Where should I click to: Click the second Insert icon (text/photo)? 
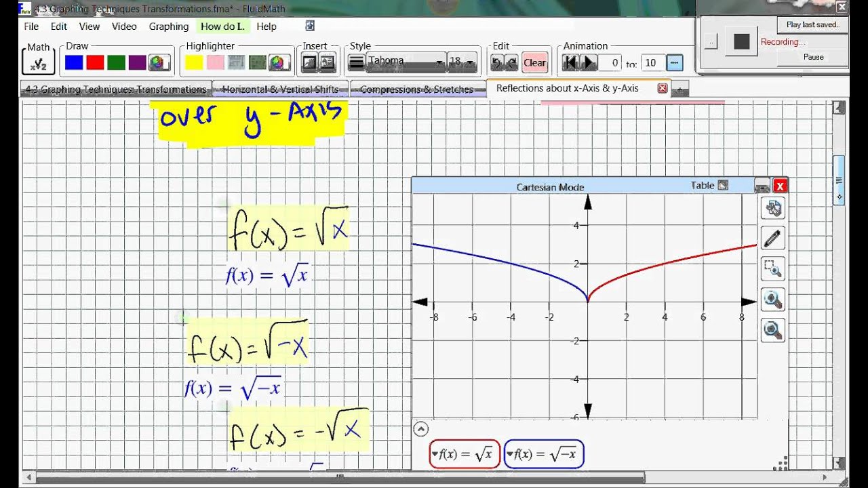coord(328,63)
